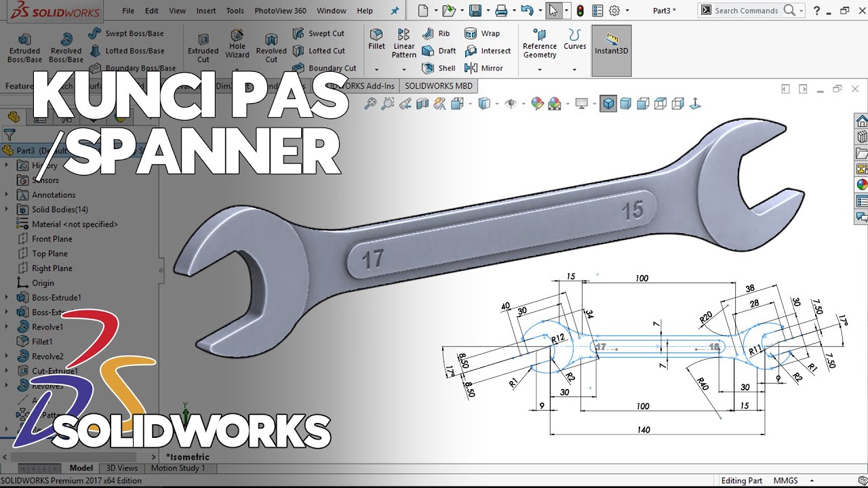868x488 pixels.
Task: Select the Shell tool
Action: [x=439, y=68]
